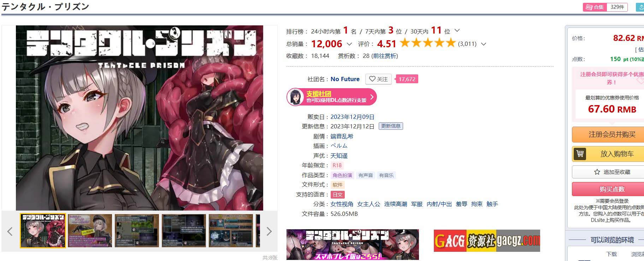Open the 角色扮演 work type tag
This screenshot has height=261, width=644.
342,175
